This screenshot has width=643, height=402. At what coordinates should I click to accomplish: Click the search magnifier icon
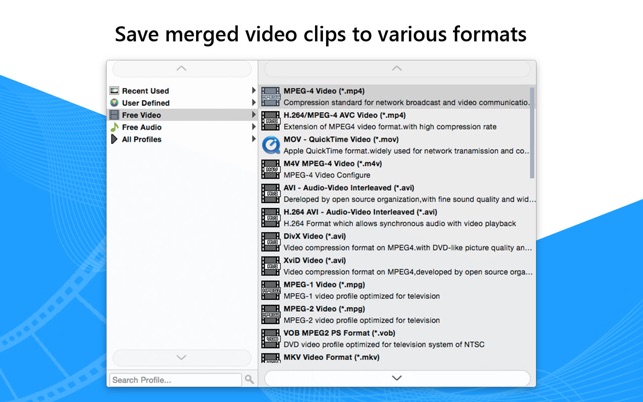249,379
